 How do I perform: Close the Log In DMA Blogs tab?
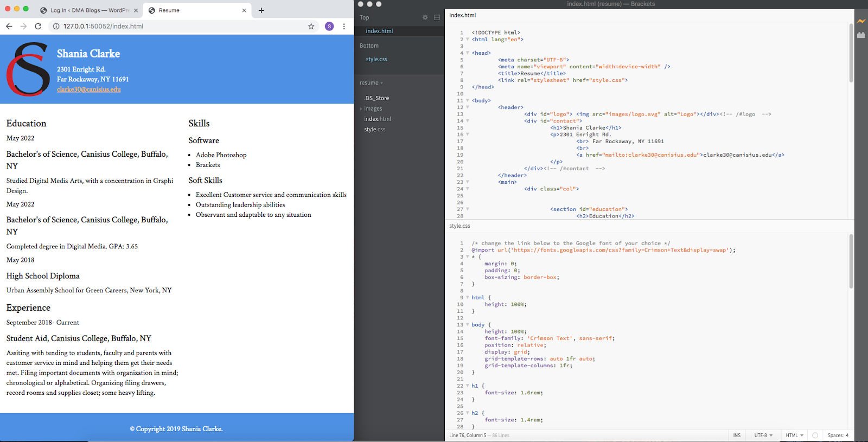click(136, 10)
